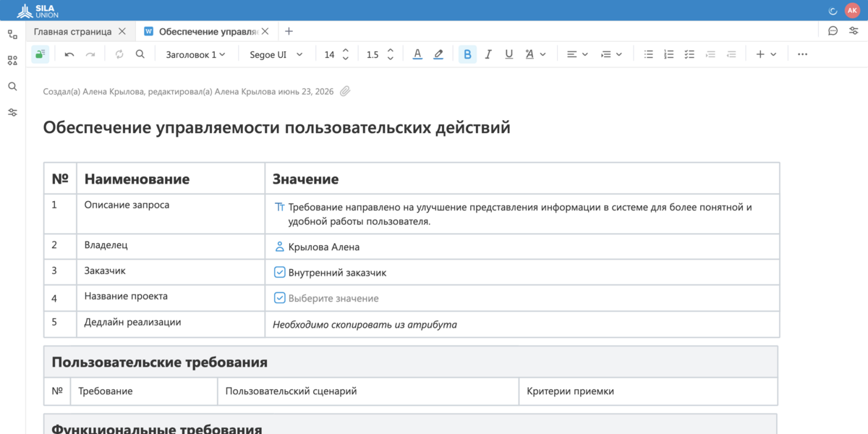This screenshot has height=434, width=868.
Task: Click the SILA UNION logo
Action: tap(38, 11)
